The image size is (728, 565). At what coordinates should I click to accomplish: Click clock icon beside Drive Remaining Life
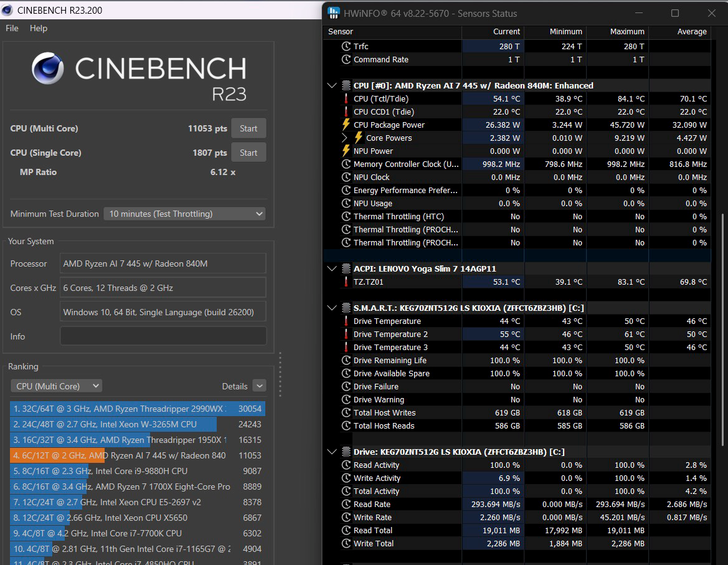pyautogui.click(x=346, y=360)
